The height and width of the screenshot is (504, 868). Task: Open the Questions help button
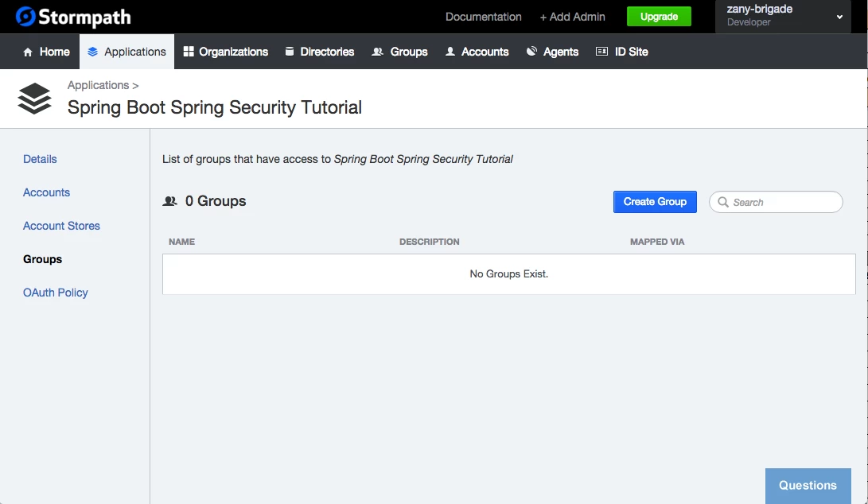coord(808,486)
